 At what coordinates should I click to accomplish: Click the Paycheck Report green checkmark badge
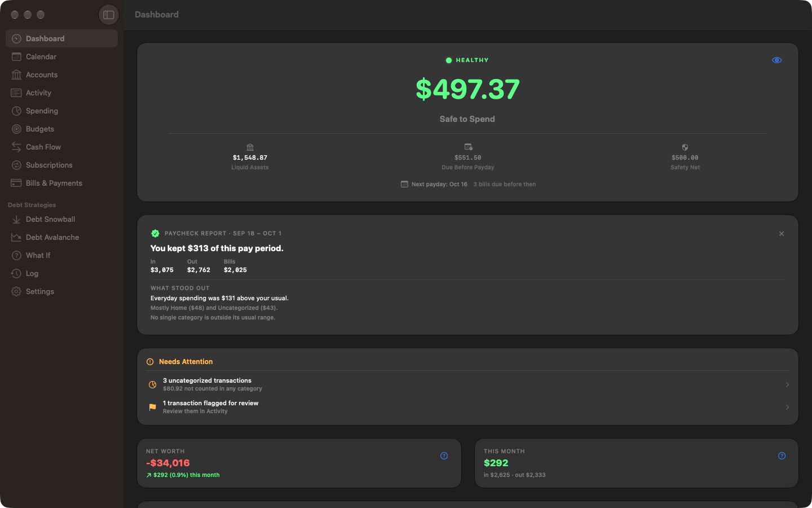[x=155, y=234]
